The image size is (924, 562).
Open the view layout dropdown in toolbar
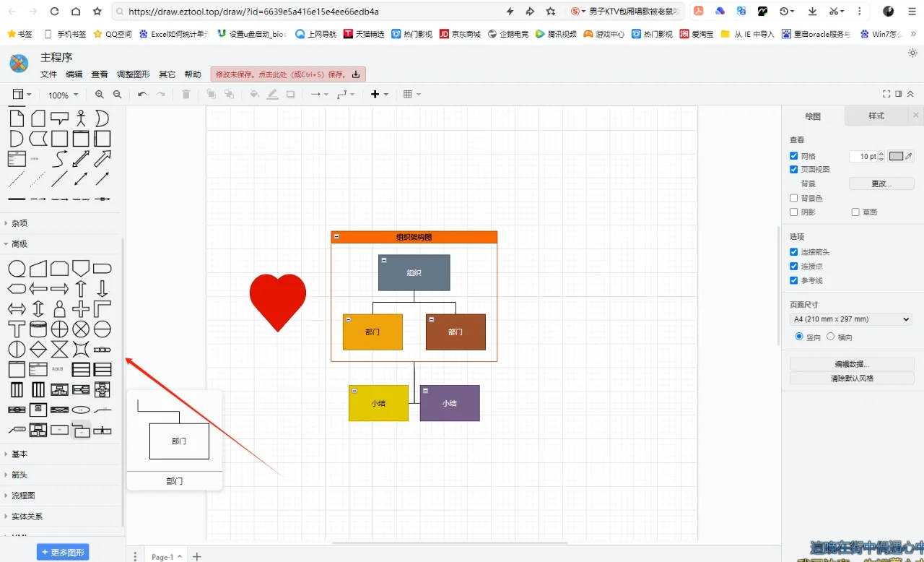[x=22, y=95]
